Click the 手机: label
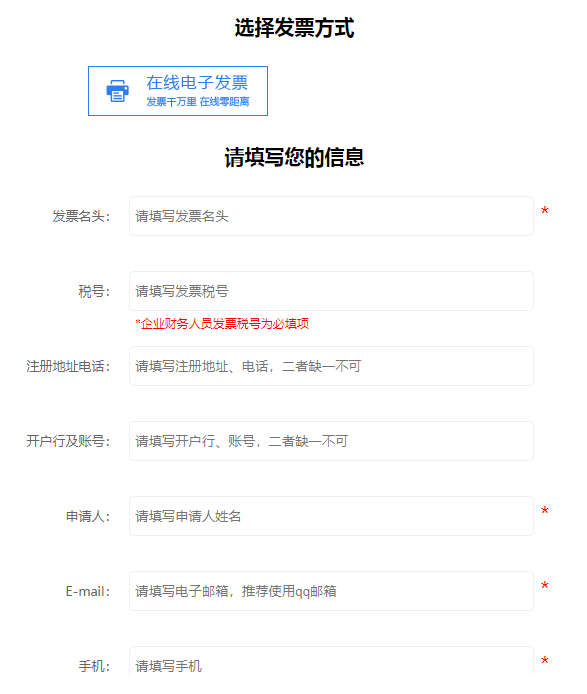The width and height of the screenshot is (587, 694). point(94,666)
